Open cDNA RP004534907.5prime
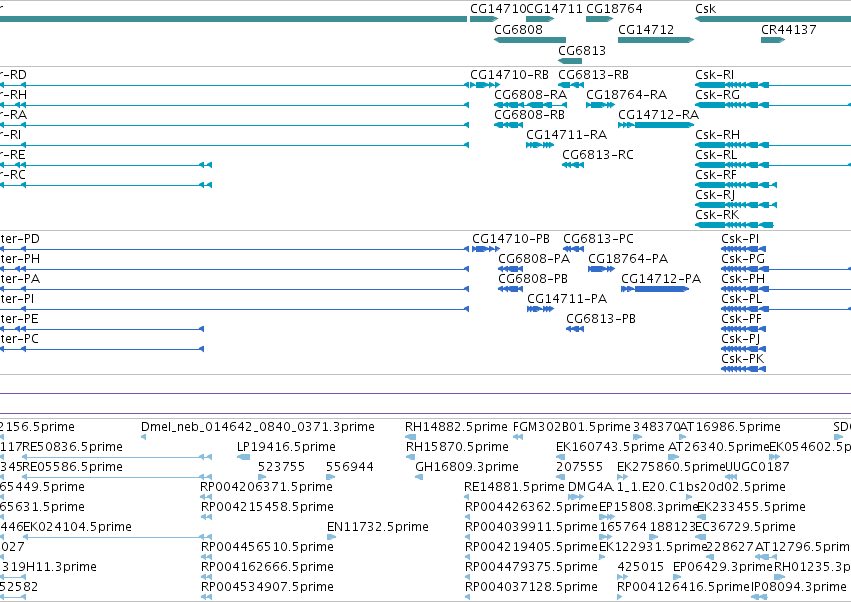The height and width of the screenshot is (602, 851). click(x=267, y=587)
